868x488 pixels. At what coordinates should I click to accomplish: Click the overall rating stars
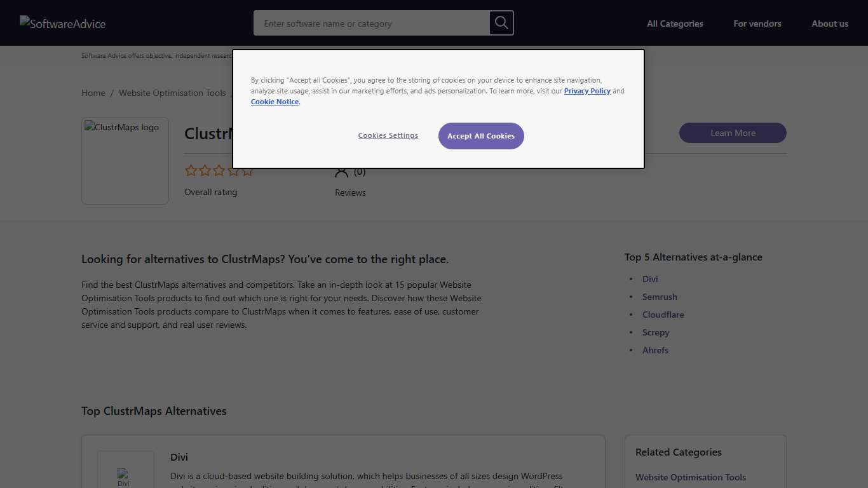219,170
